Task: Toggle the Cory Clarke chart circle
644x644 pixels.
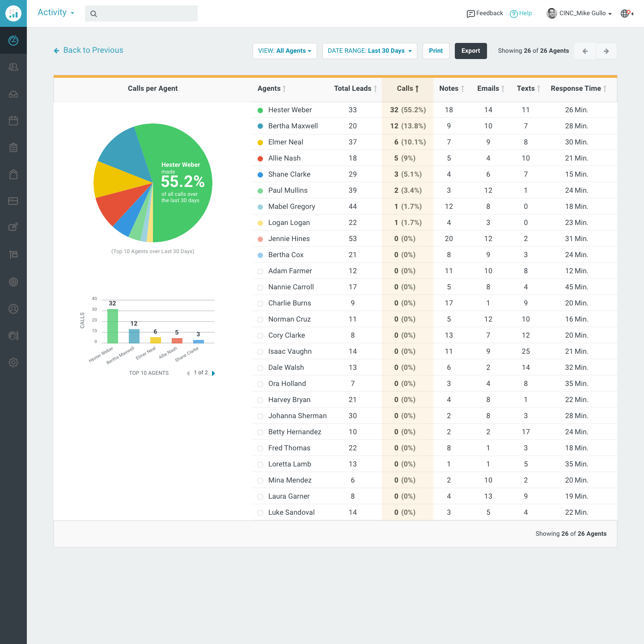Action: [260, 336]
